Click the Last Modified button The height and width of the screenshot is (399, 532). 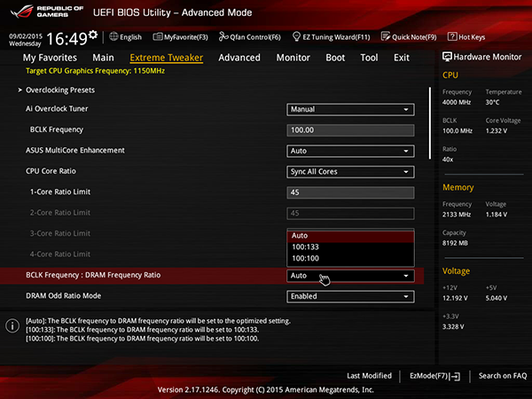point(369,376)
